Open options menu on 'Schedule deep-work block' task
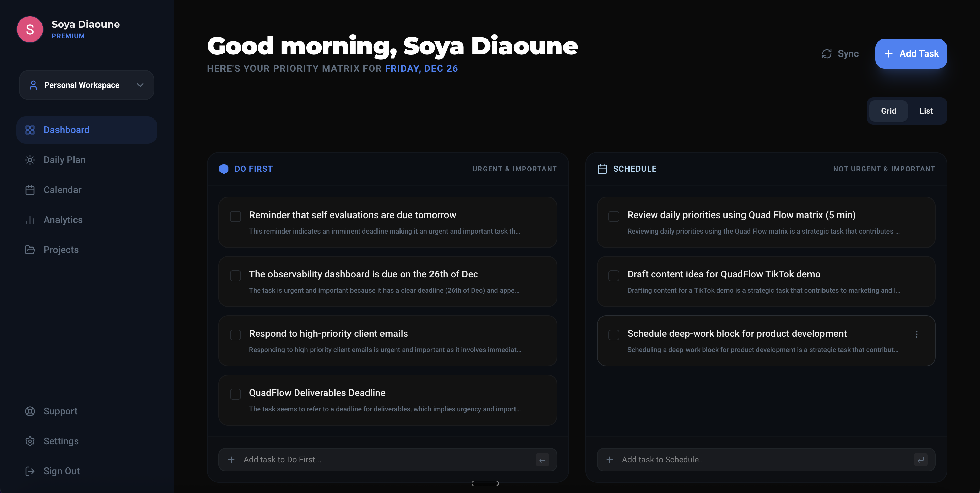This screenshot has height=493, width=980. click(917, 334)
